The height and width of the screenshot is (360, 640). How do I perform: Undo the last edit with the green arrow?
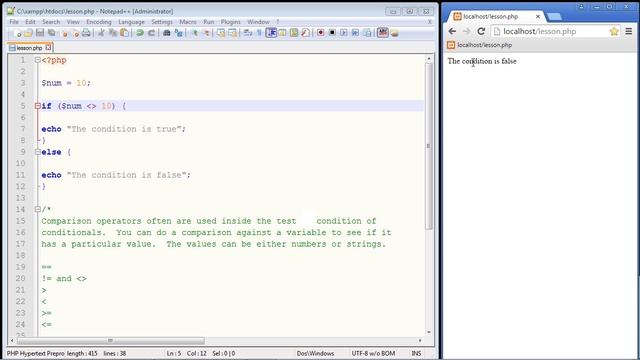(x=140, y=33)
